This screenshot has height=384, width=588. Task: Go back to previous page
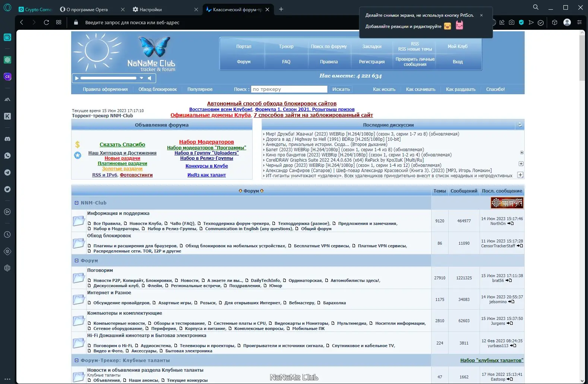[x=22, y=22]
